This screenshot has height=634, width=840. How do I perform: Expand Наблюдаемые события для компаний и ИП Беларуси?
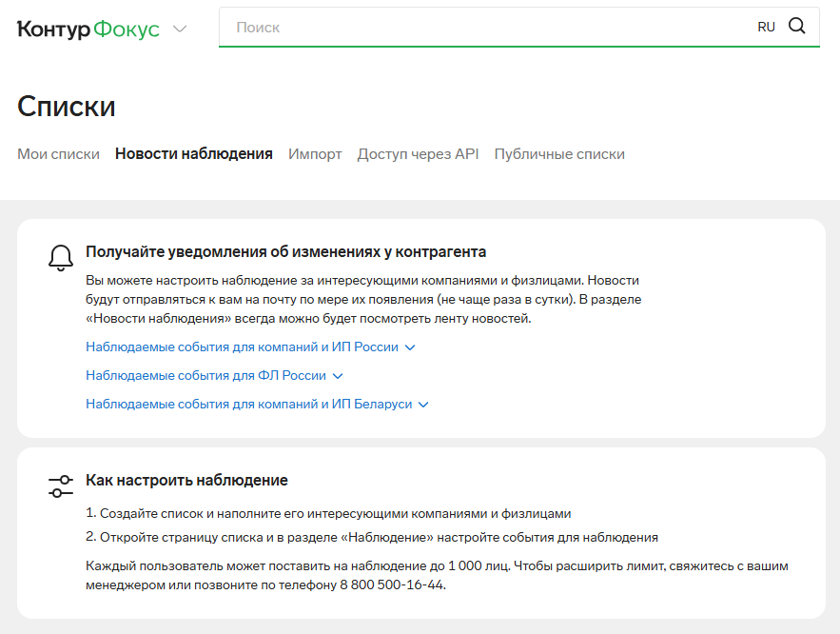click(257, 404)
